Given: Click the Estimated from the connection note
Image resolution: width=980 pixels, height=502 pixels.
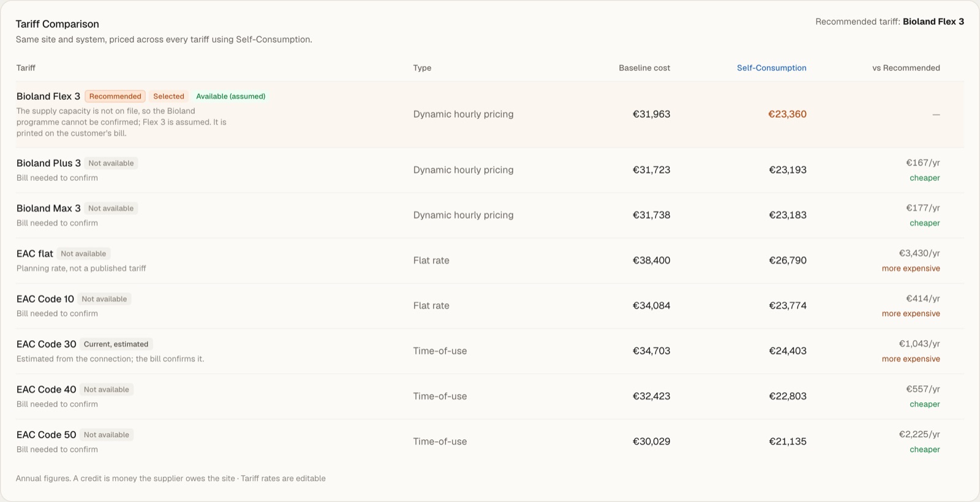Looking at the screenshot, I should tap(110, 359).
